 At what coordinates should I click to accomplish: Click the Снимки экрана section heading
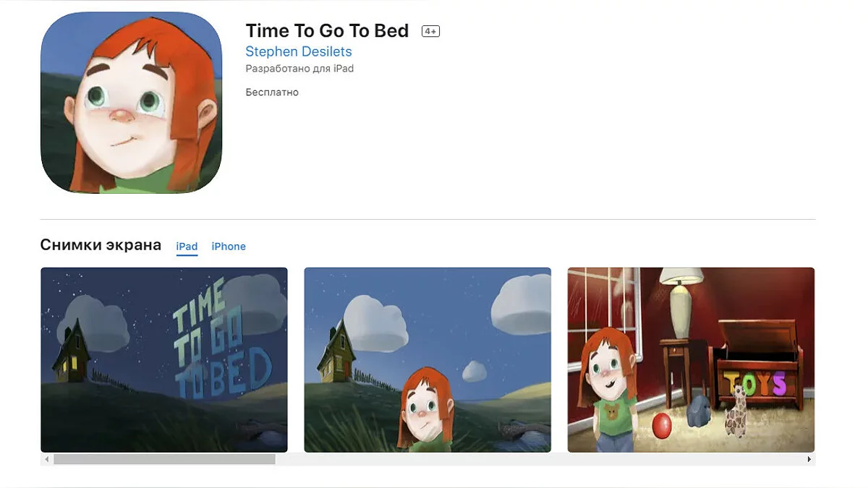[101, 245]
